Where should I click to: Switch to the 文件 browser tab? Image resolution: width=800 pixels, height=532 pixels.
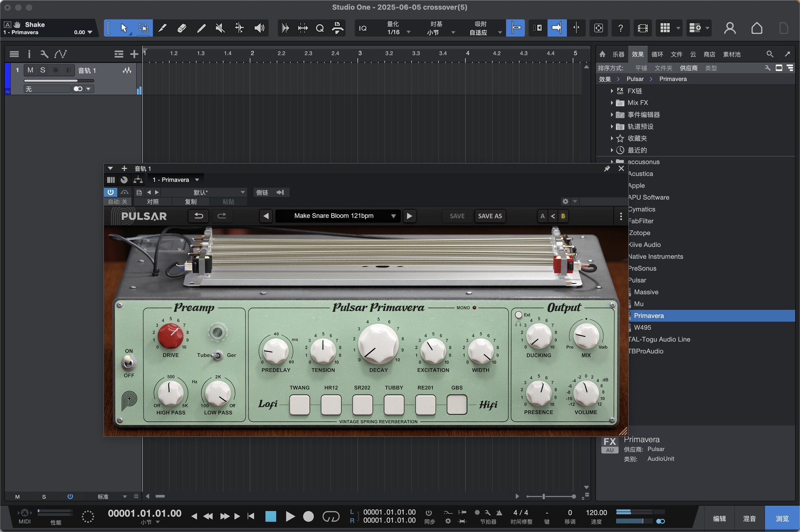(x=676, y=54)
